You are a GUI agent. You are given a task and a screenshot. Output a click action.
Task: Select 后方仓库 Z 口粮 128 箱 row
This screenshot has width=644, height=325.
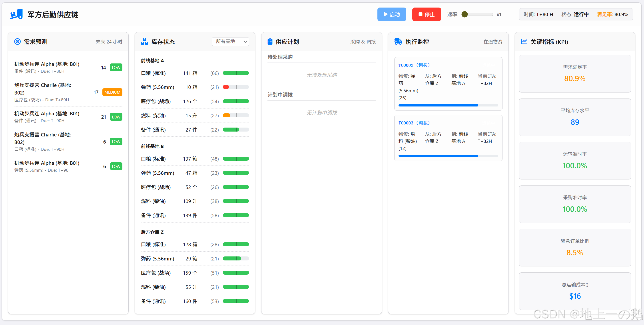(x=195, y=244)
